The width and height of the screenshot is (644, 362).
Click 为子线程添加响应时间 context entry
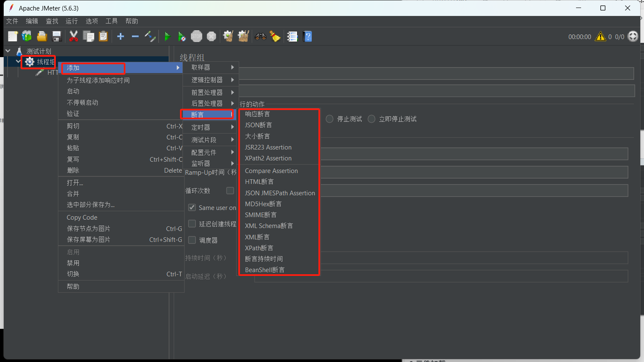121,80
